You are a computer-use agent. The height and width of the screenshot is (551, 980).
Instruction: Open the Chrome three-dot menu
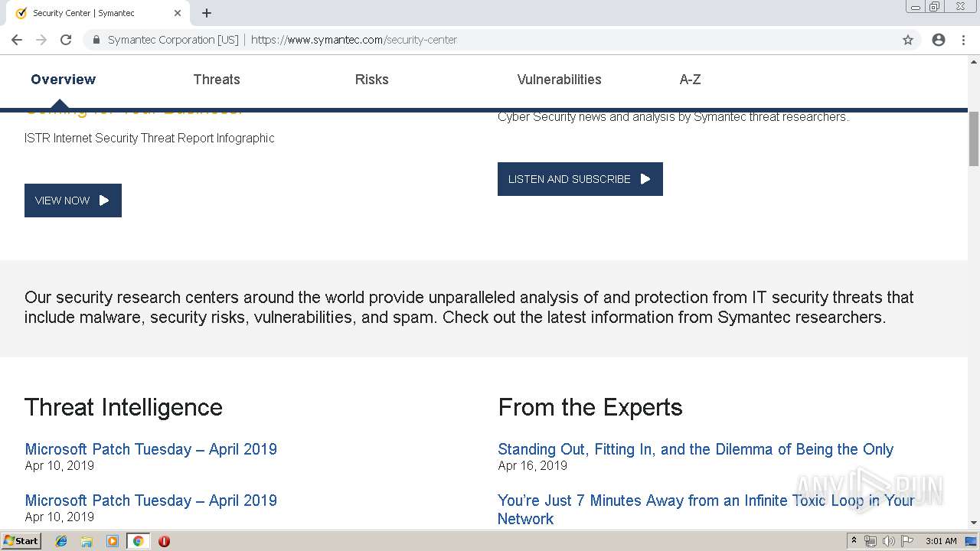[963, 40]
